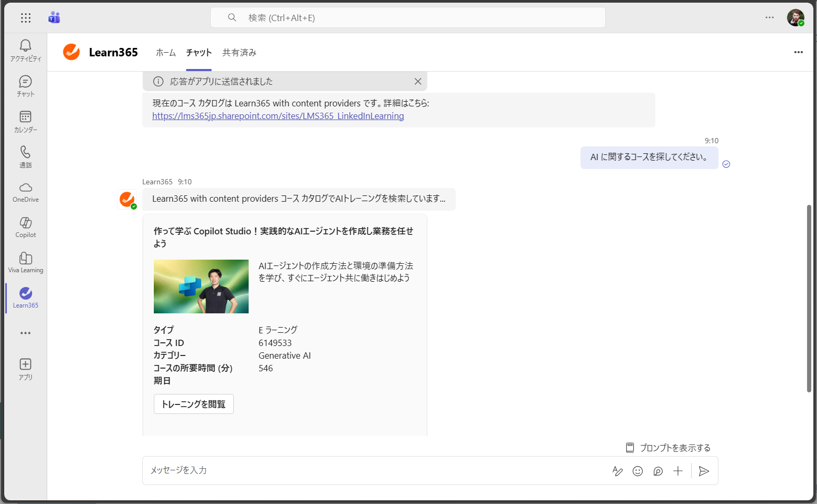Click the search magnifier icon
817x504 pixels.
pos(232,17)
